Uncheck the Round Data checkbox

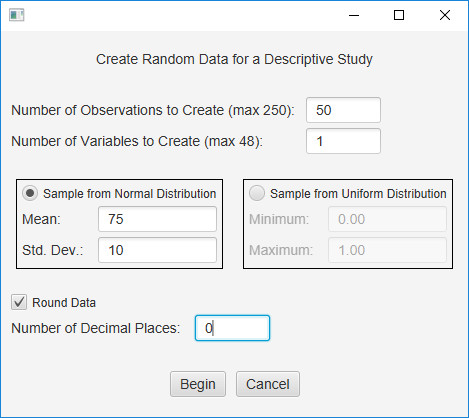[19, 302]
